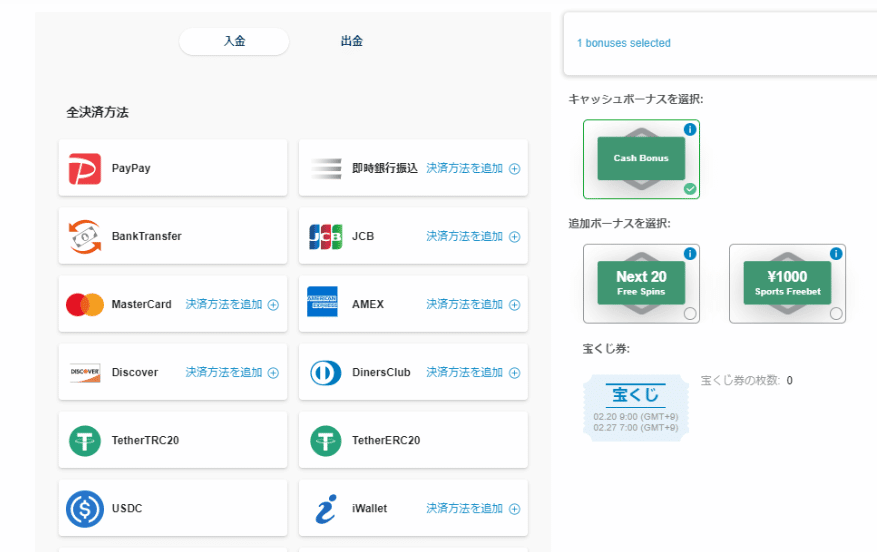This screenshot has width=877, height=552.
Task: Click the DinersClub name text
Action: pos(381,372)
